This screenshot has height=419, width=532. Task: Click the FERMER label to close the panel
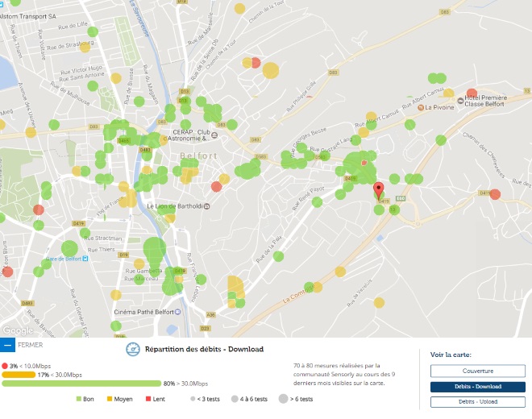coord(30,345)
